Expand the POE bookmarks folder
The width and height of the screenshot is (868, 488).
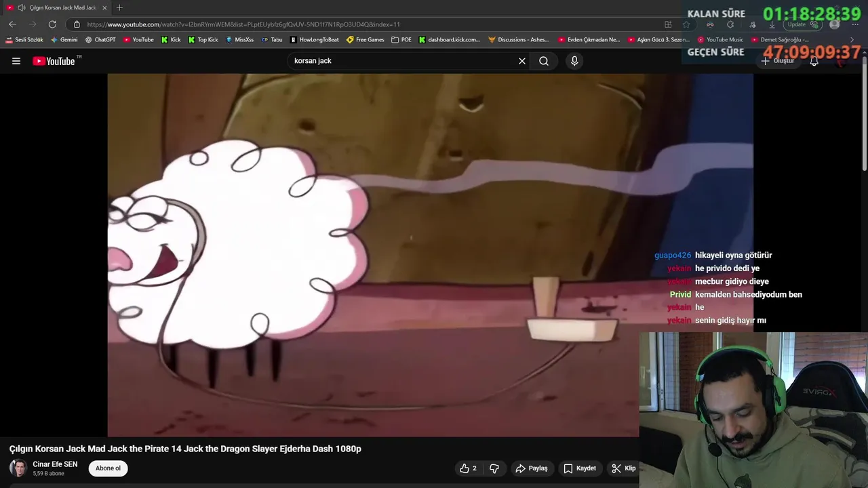[x=401, y=40]
